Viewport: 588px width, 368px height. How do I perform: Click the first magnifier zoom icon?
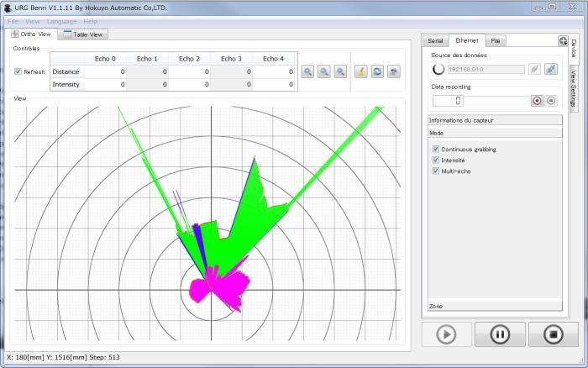click(308, 72)
